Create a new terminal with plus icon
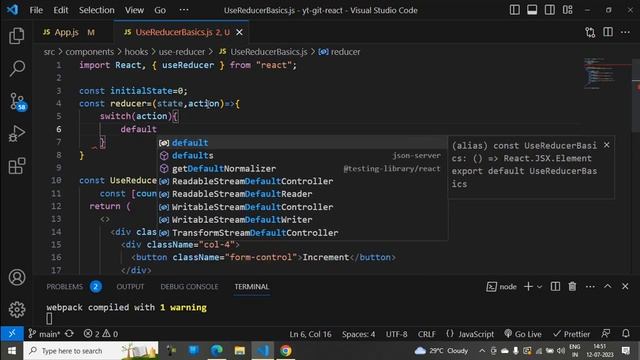Viewport: 640px width, 360px height. [x=528, y=287]
